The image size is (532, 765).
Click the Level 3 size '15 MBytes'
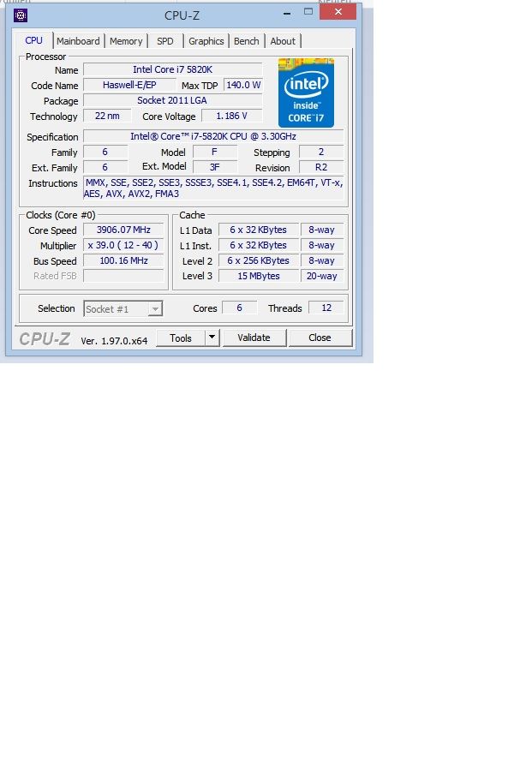coord(258,276)
